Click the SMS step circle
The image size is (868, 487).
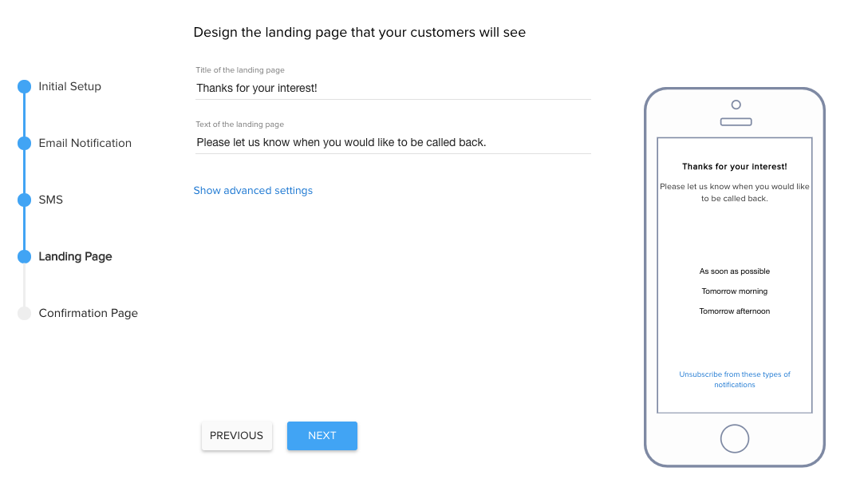pos(25,200)
